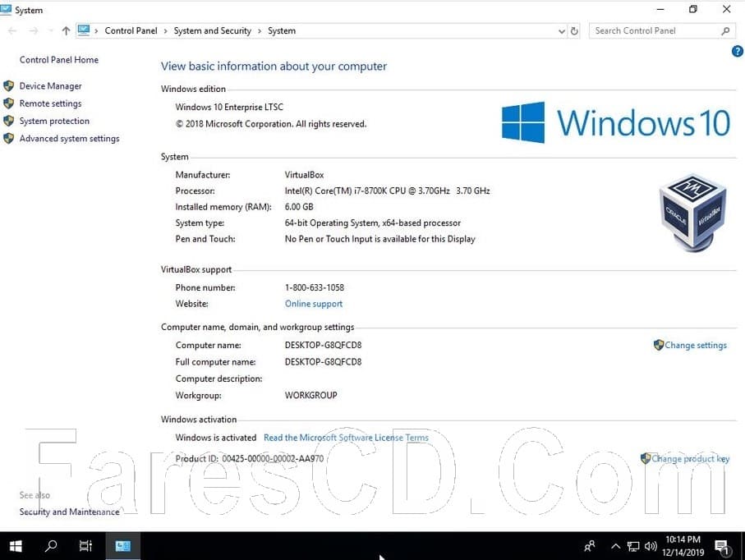Click the Device Manager shield icon
Screen dimensions: 745x560
point(8,86)
